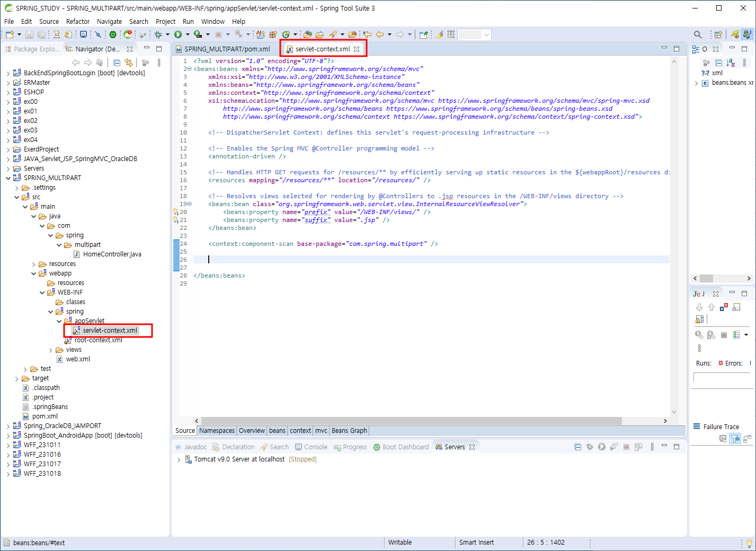Screen dimensions: 756x551
Task: Toggle JUnit Filter Stack Trace icon
Action: pos(735,439)
